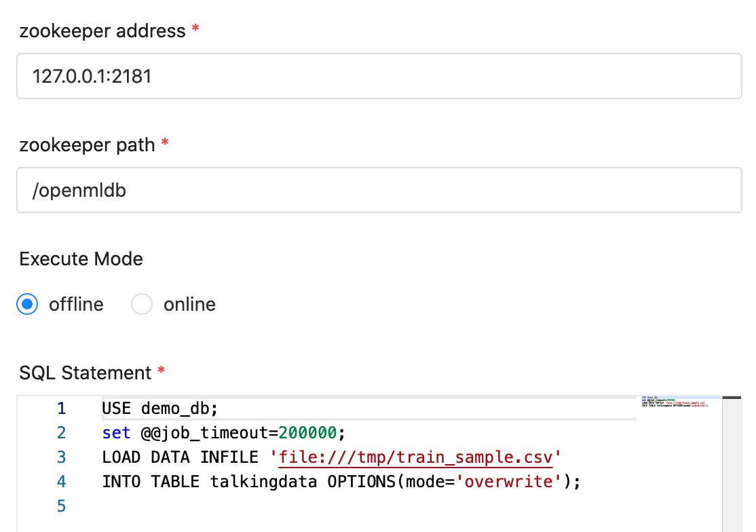
Task: Click the talkingdata table name in the SQL
Action: (x=265, y=481)
